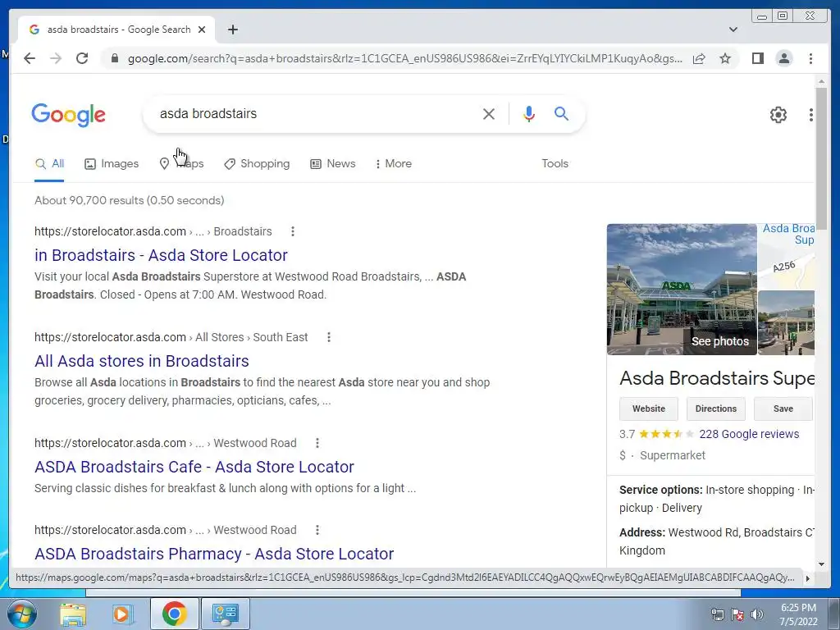The height and width of the screenshot is (630, 840).
Task: Switch to the Images tab
Action: pyautogui.click(x=112, y=164)
